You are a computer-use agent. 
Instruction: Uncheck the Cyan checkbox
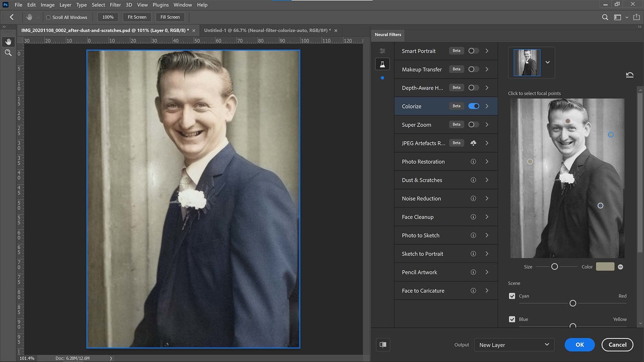coord(512,296)
